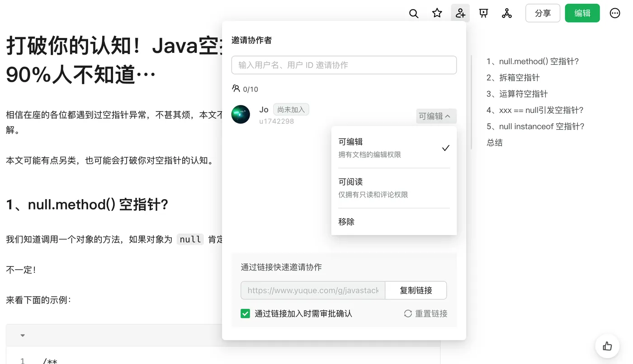Choose 移除 to remove collaborator
This screenshot has width=633, height=364.
[x=394, y=222]
